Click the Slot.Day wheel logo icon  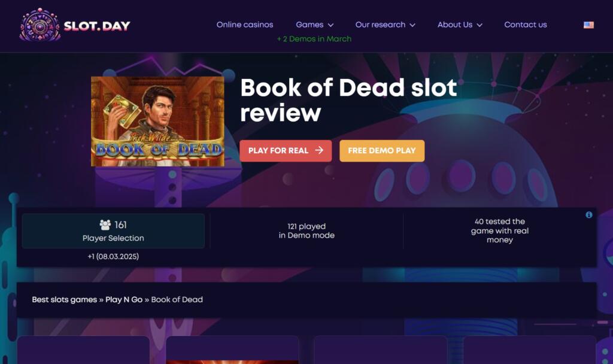coord(40,25)
